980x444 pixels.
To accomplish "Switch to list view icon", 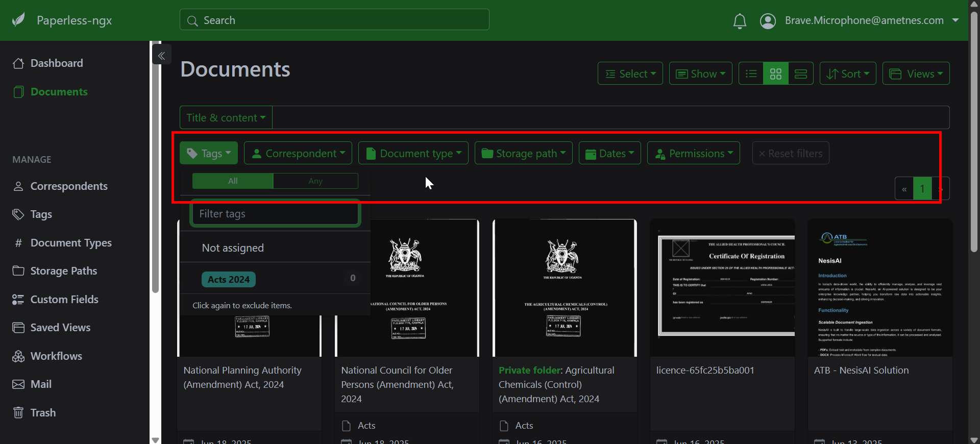I will coord(751,74).
